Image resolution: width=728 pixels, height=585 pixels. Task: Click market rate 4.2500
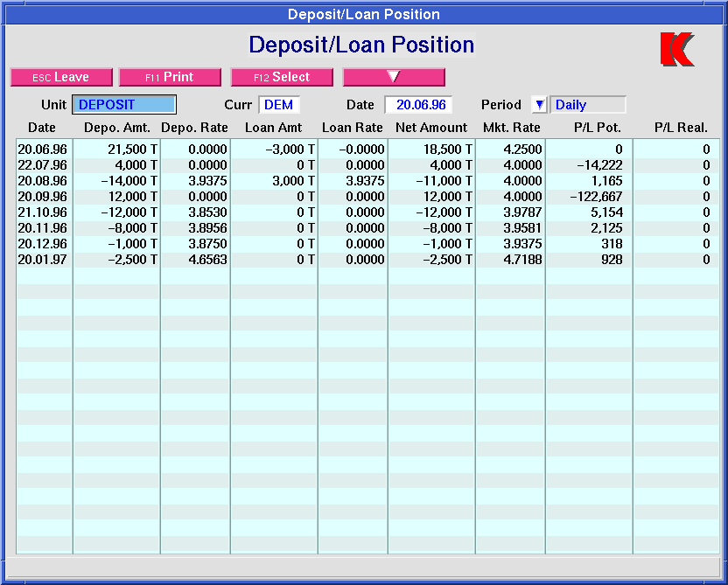pyautogui.click(x=522, y=150)
